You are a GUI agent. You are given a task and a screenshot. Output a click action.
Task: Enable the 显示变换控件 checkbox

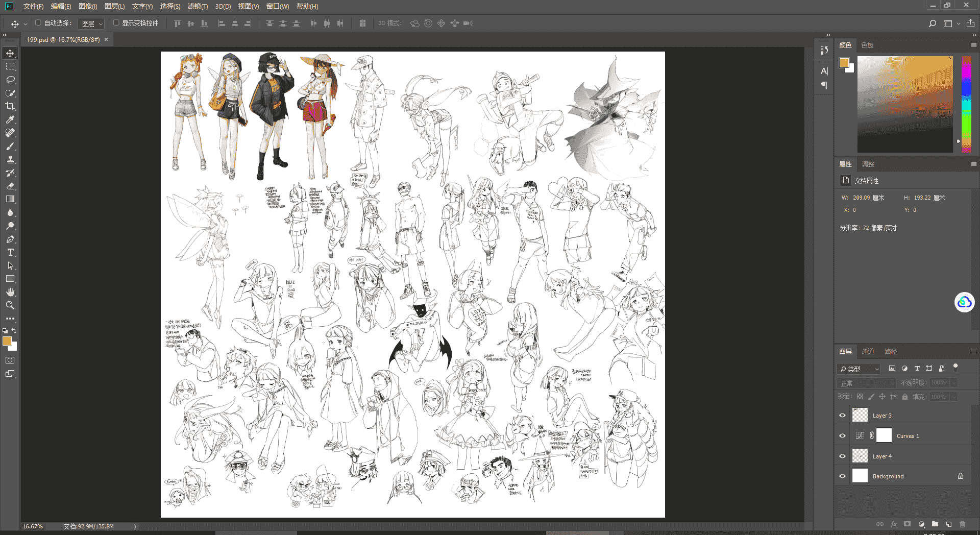click(x=116, y=23)
